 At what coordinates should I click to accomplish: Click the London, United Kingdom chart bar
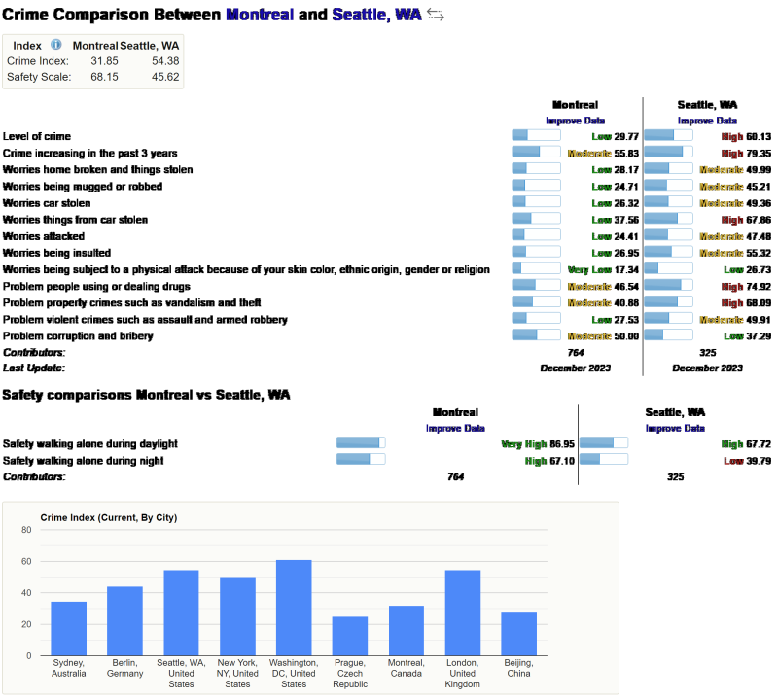[463, 612]
